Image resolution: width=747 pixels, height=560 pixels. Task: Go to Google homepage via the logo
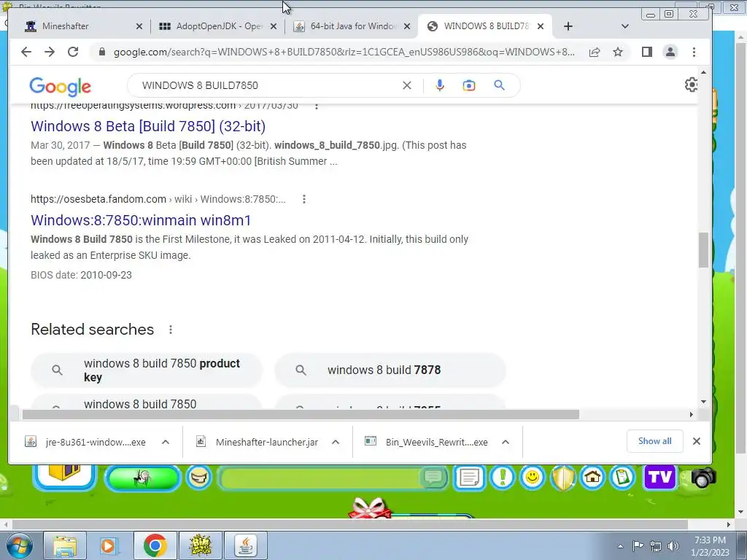click(60, 86)
